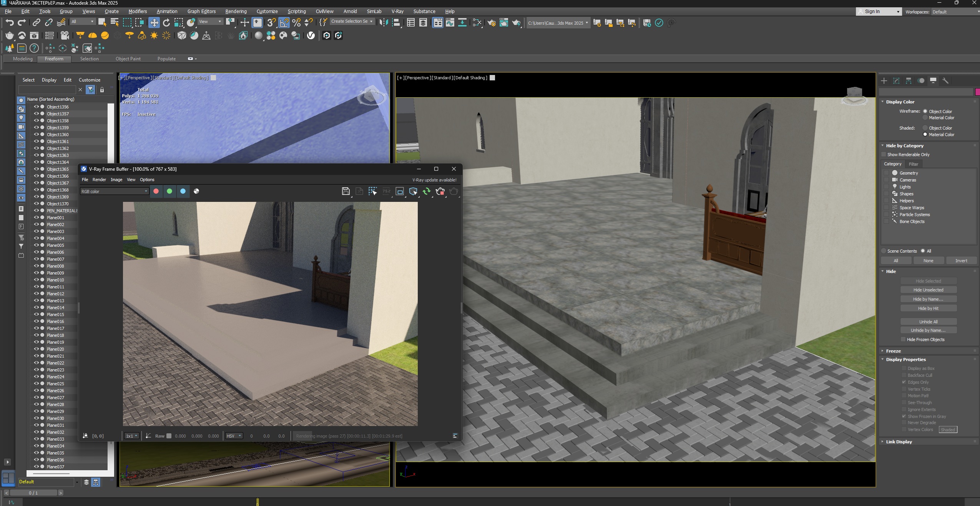Click the Render teapot icon

pyautogui.click(x=516, y=23)
